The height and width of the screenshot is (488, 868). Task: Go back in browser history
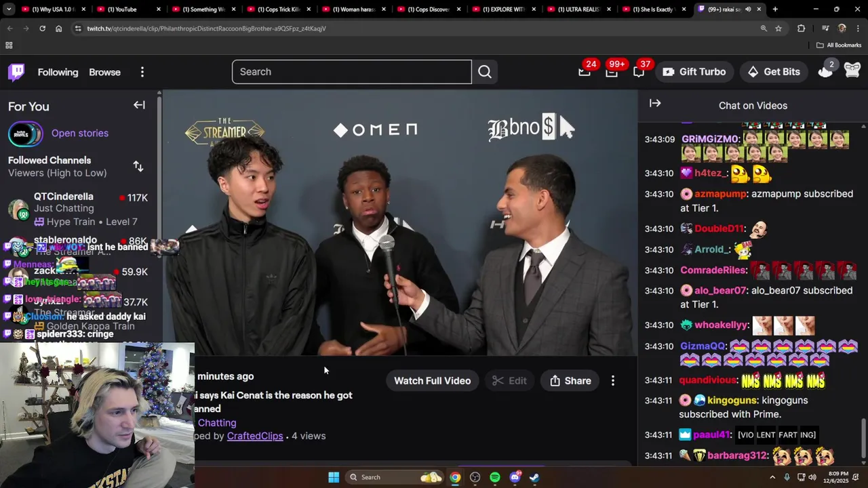(9, 28)
